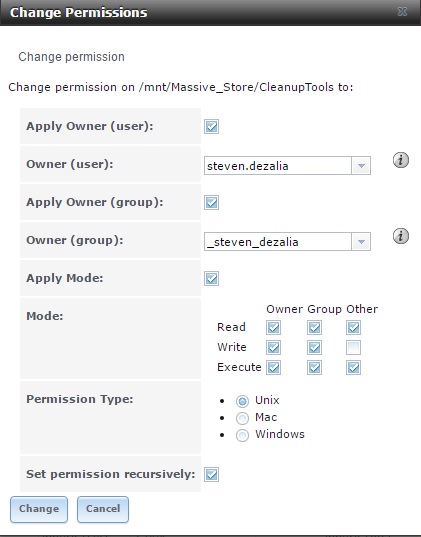
Task: Uncheck Apply Owner (user) checkbox
Action: coord(211,126)
